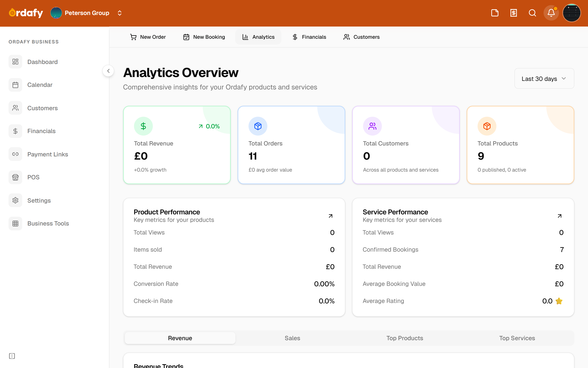Switch to the Sales chart tab
This screenshot has height=368, width=588.
click(x=292, y=338)
